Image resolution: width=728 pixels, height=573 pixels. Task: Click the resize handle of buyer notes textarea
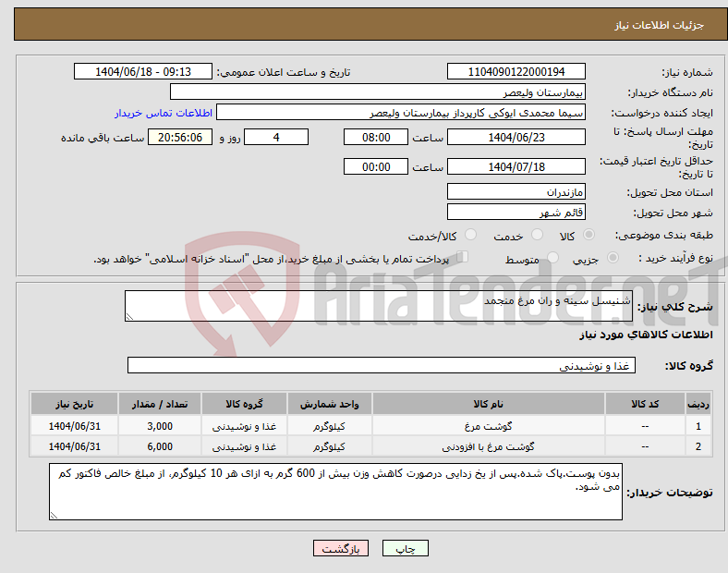click(54, 515)
